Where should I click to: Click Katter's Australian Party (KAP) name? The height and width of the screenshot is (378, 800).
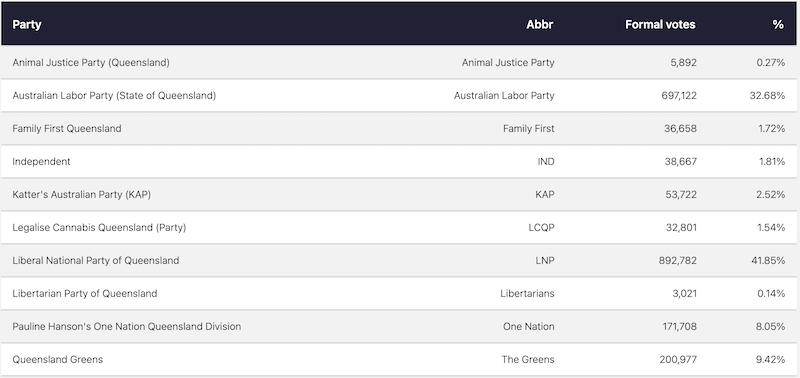click(82, 194)
